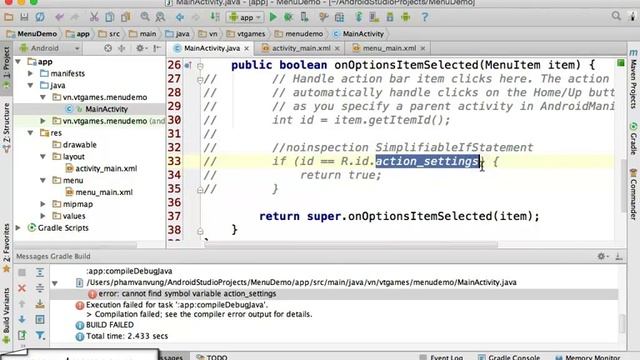This screenshot has width=640, height=360.
Task: Click the Attach debugger to process icon
Action: pos(304,17)
